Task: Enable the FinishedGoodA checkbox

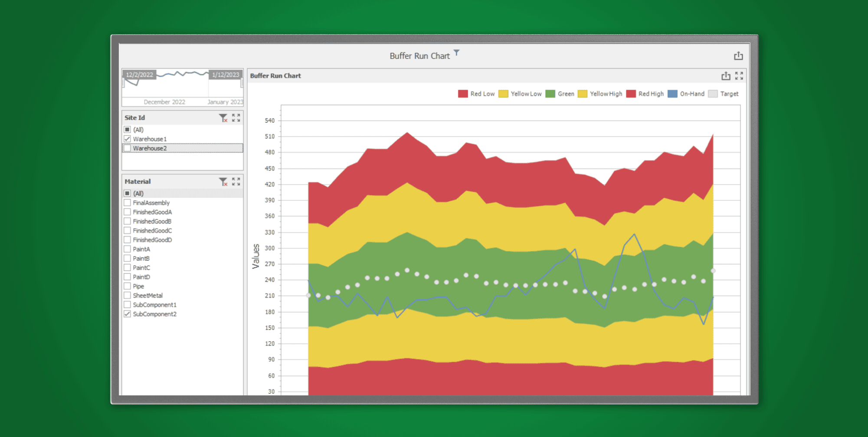Action: click(x=128, y=212)
